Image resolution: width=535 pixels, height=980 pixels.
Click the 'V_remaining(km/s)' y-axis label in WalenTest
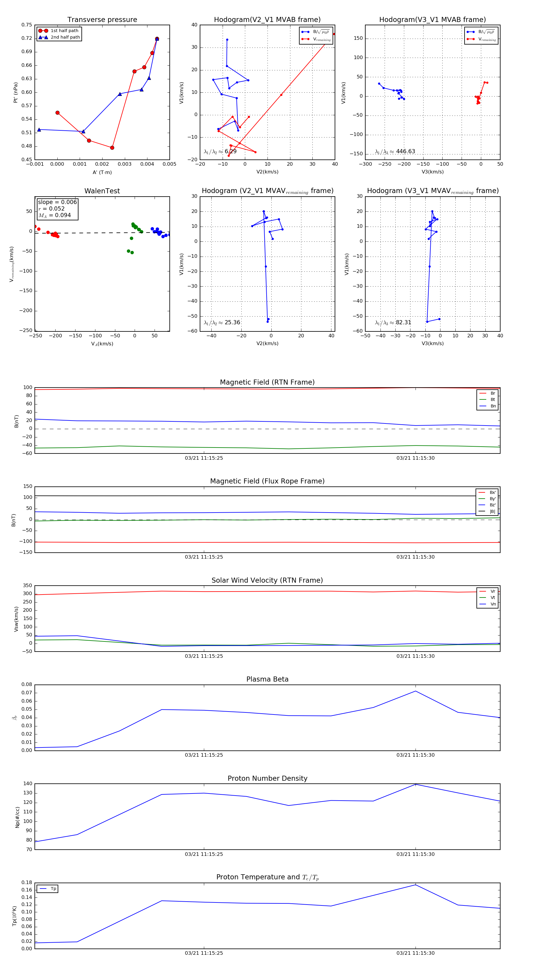12,264
